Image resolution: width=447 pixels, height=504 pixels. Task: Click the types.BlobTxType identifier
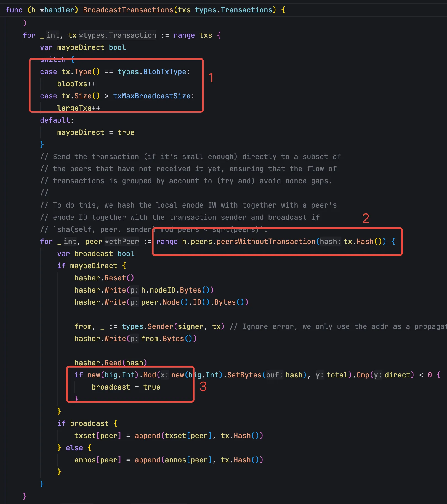tap(152, 72)
